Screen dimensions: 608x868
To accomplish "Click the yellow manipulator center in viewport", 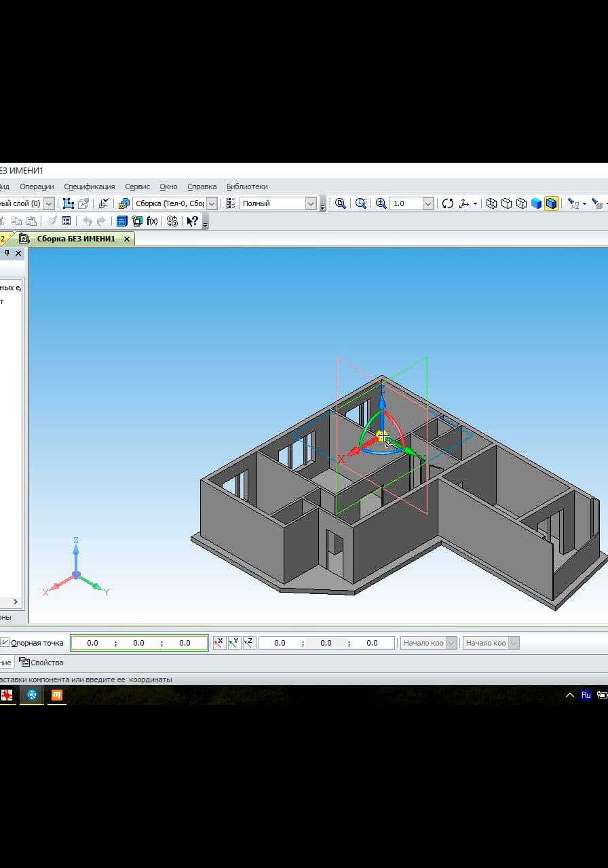I will [382, 435].
